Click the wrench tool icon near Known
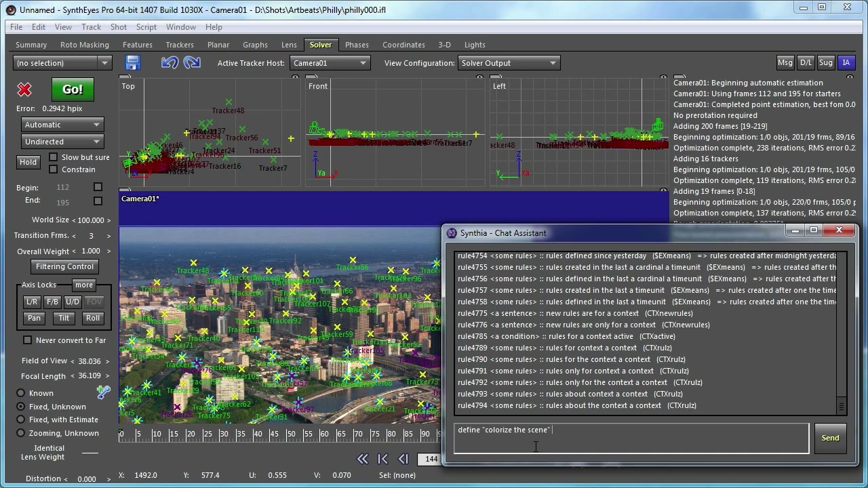This screenshot has height=488, width=868. (103, 392)
